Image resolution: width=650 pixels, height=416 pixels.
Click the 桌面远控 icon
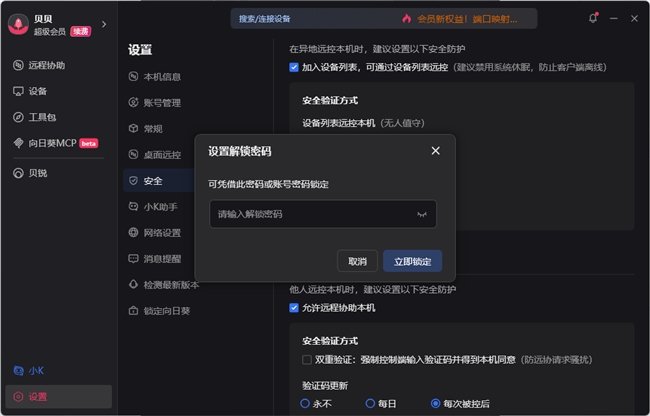(x=133, y=154)
